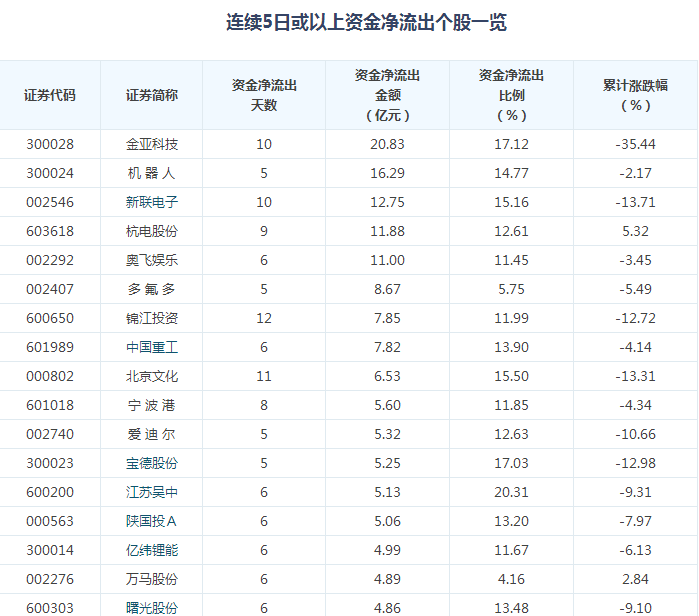The width and height of the screenshot is (699, 616).
Task: Open the 亿纬锂能 stock link
Action: [152, 550]
